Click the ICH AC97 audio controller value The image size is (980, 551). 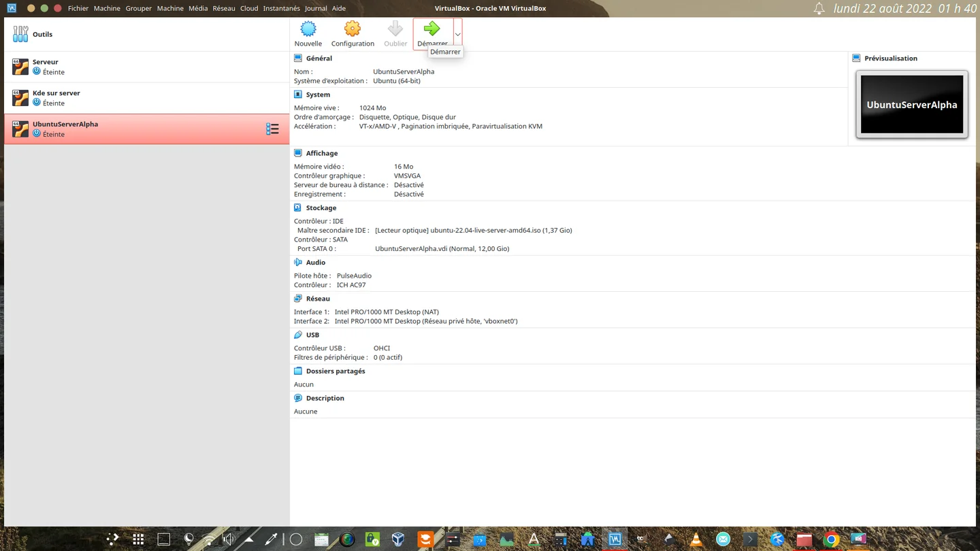[351, 285]
